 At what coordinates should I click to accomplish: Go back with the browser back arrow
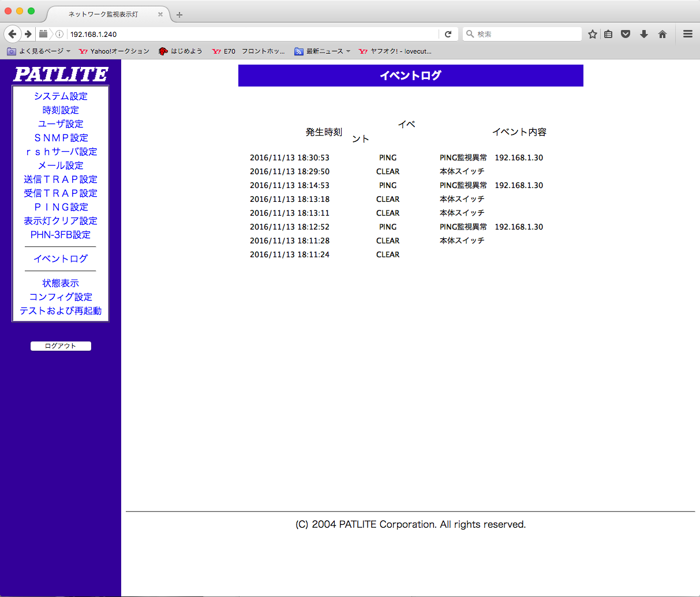point(12,34)
